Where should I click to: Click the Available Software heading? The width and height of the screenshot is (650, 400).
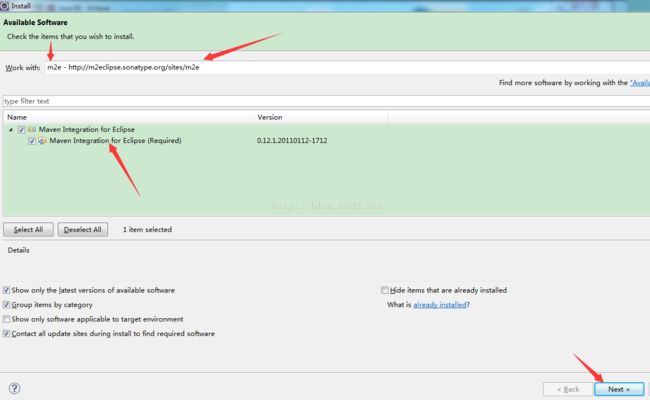click(x=35, y=22)
